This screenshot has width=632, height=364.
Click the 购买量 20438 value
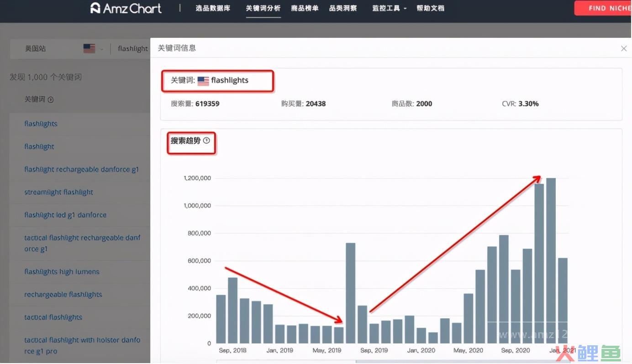pyautogui.click(x=316, y=104)
